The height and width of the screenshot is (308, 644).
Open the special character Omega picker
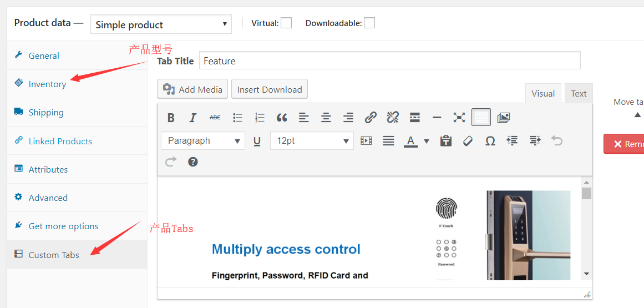pos(490,141)
